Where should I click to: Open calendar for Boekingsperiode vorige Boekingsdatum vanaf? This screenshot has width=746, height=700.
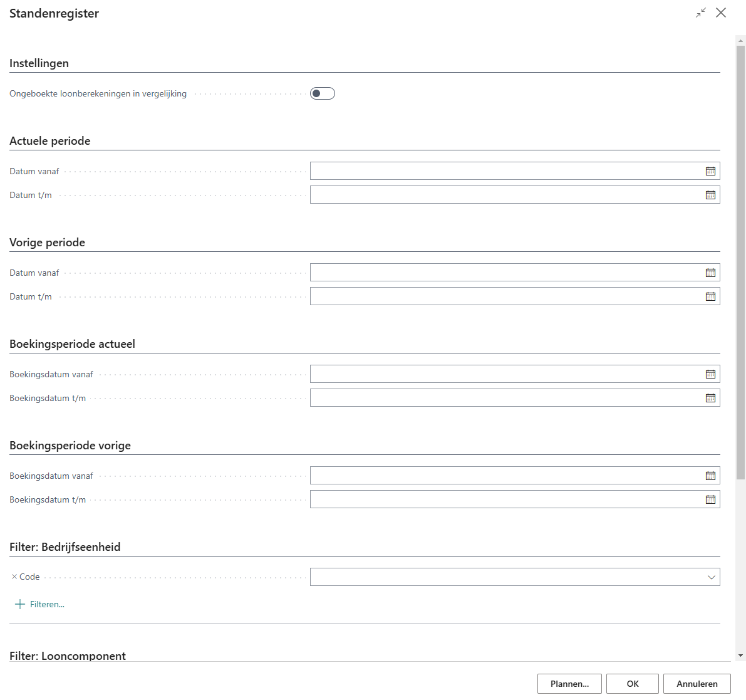click(x=710, y=476)
